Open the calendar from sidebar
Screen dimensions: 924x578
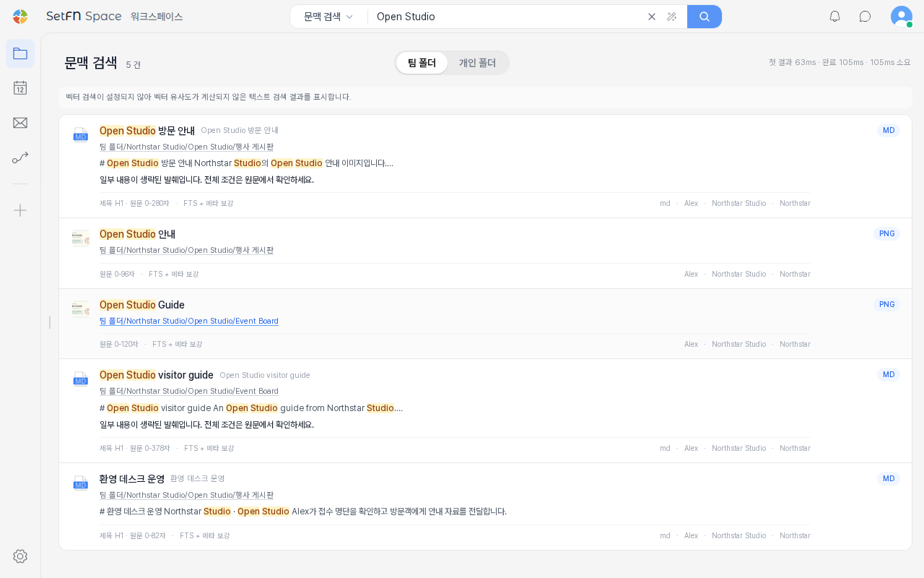click(x=20, y=88)
